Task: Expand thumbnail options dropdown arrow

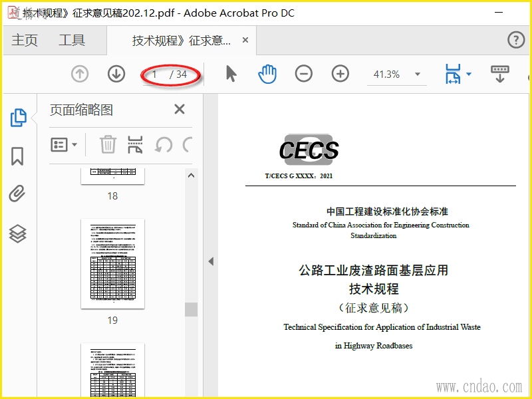Action: [74, 145]
